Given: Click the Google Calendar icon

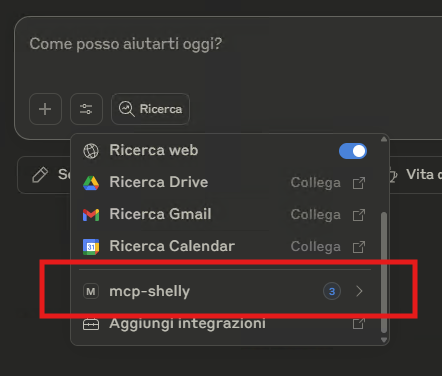Looking at the screenshot, I should tap(91, 247).
